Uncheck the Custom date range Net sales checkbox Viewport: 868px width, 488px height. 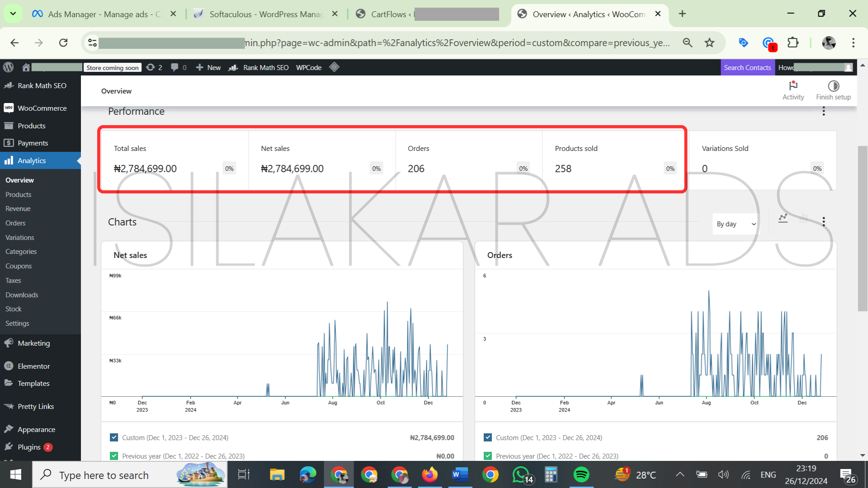(x=114, y=437)
